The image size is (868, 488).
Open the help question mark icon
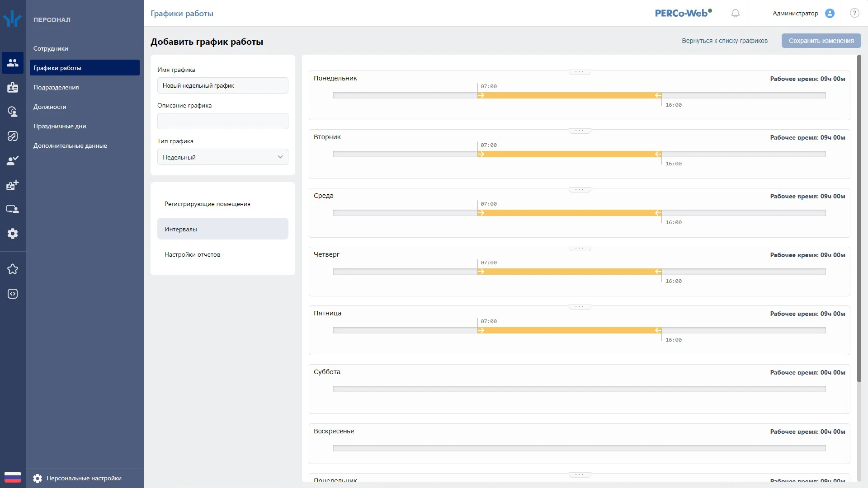[854, 13]
